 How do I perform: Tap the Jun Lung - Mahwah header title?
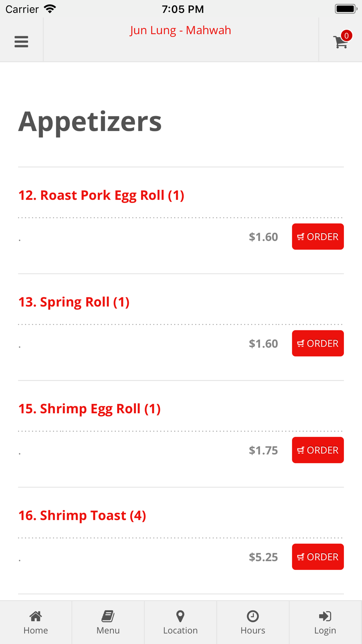[180, 30]
